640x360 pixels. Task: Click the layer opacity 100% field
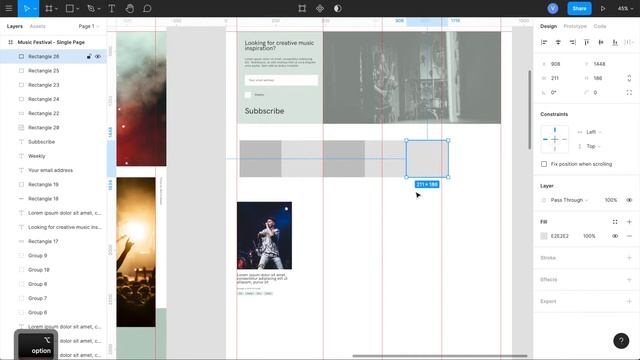click(x=611, y=200)
